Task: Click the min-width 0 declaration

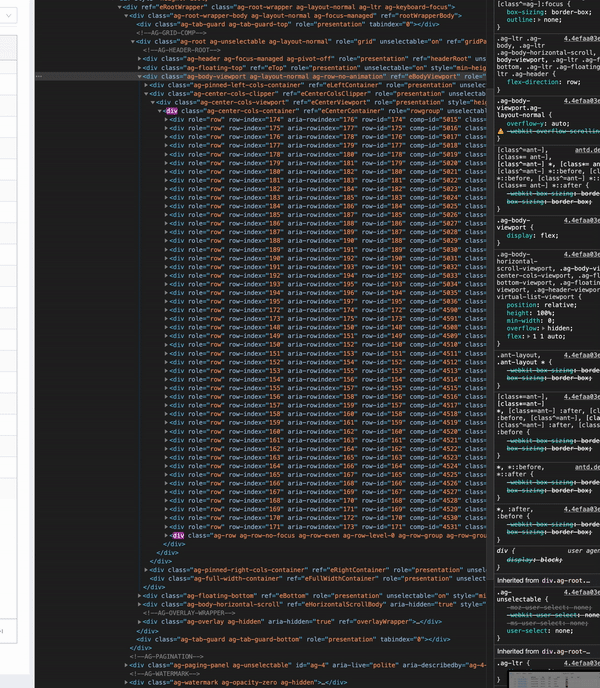Action: pyautogui.click(x=531, y=321)
